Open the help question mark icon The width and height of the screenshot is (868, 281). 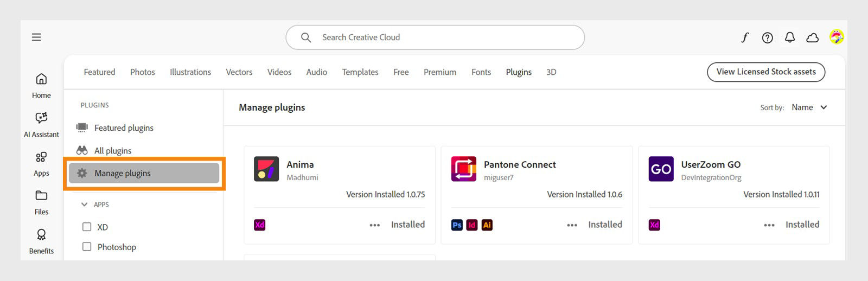click(767, 37)
